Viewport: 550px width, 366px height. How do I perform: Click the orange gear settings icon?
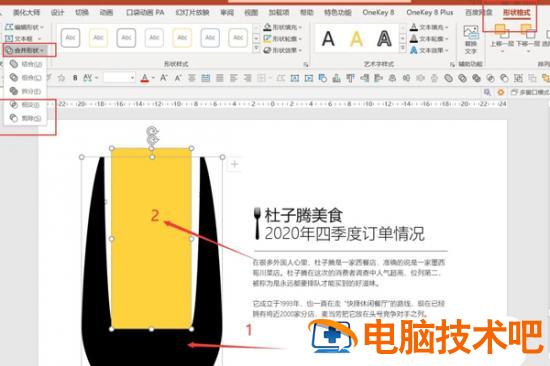click(501, 92)
